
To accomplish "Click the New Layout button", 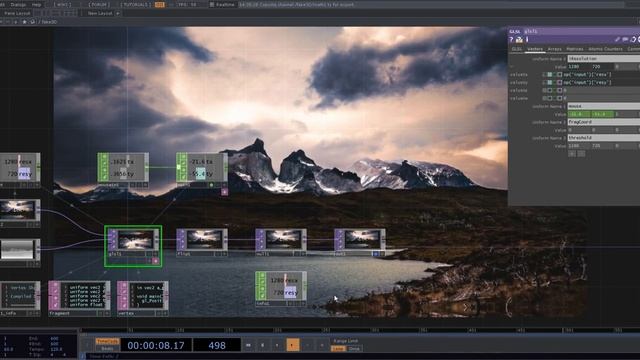I will (100, 13).
